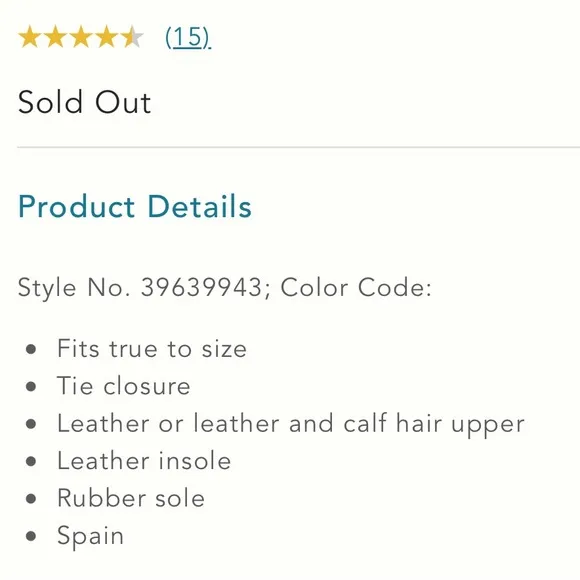Click the 'Rubber sole' list item
This screenshot has height=580, width=580.
pos(131,498)
